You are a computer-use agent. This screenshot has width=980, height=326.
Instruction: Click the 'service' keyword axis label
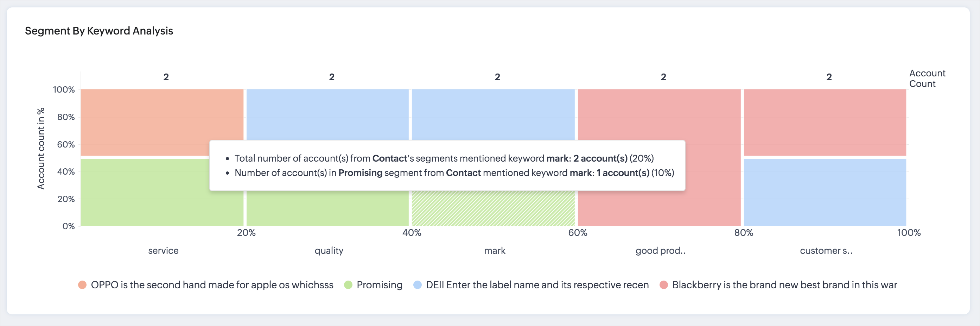tap(163, 251)
